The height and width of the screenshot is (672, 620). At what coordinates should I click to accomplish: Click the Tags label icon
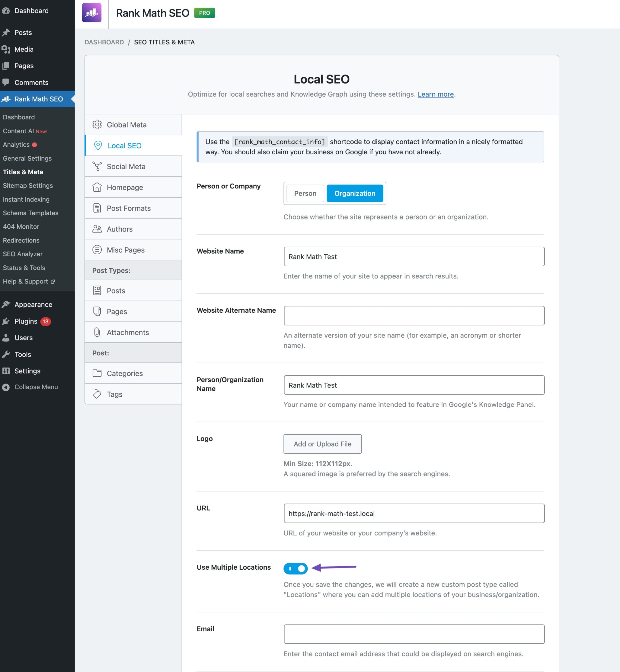pyautogui.click(x=97, y=394)
